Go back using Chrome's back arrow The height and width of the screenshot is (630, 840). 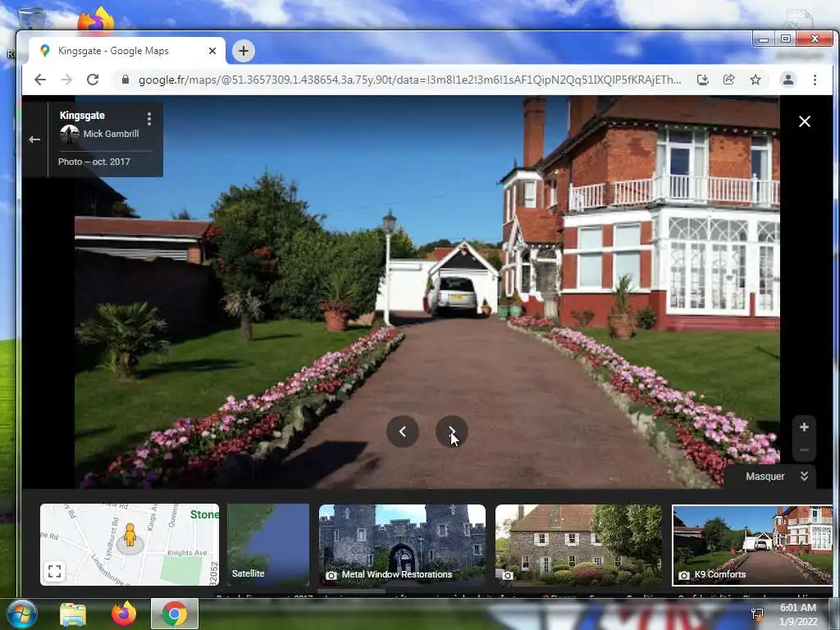tap(40, 80)
